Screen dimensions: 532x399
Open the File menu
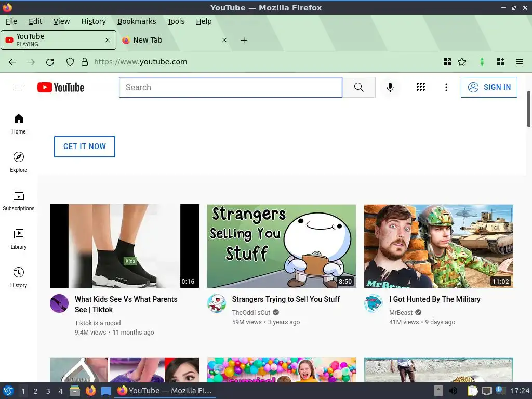pos(11,21)
